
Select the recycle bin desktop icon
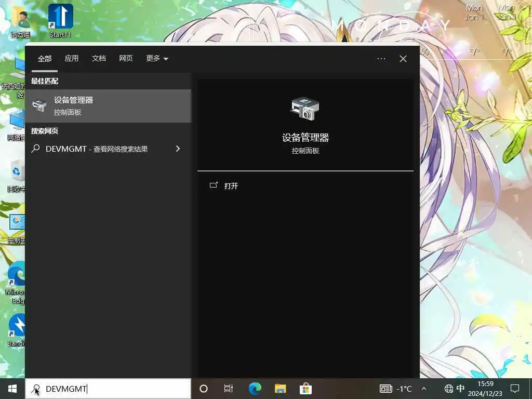(16, 176)
